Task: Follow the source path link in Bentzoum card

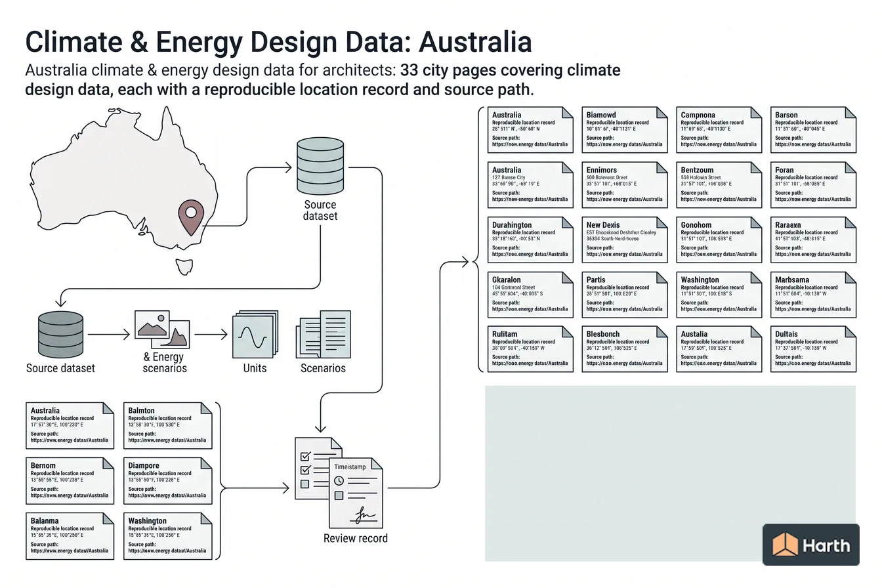Action: tap(719, 199)
